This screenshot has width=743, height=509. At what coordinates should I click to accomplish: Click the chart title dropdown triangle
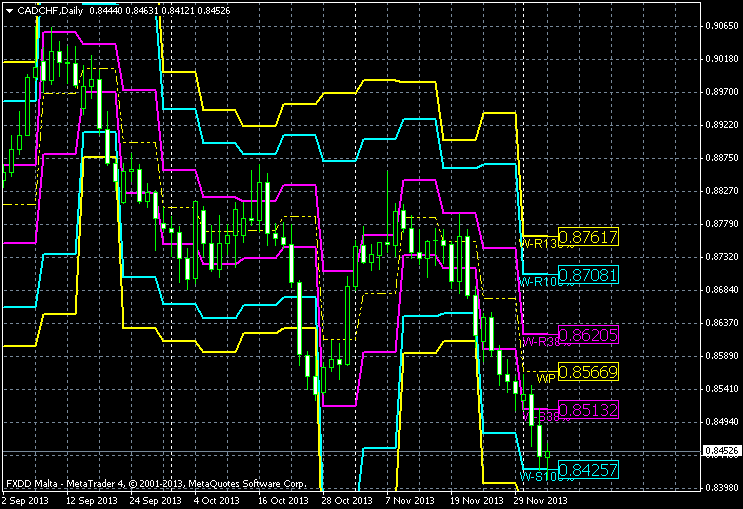point(9,10)
